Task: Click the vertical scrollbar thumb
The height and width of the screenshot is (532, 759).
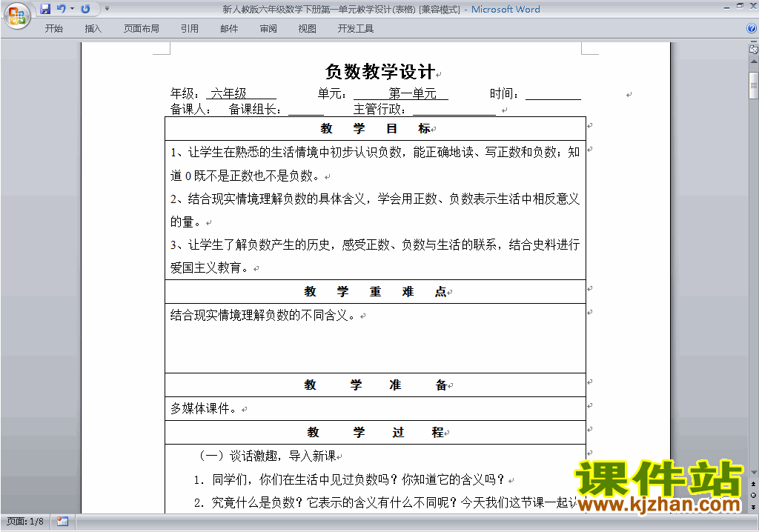Action: pyautogui.click(x=753, y=85)
